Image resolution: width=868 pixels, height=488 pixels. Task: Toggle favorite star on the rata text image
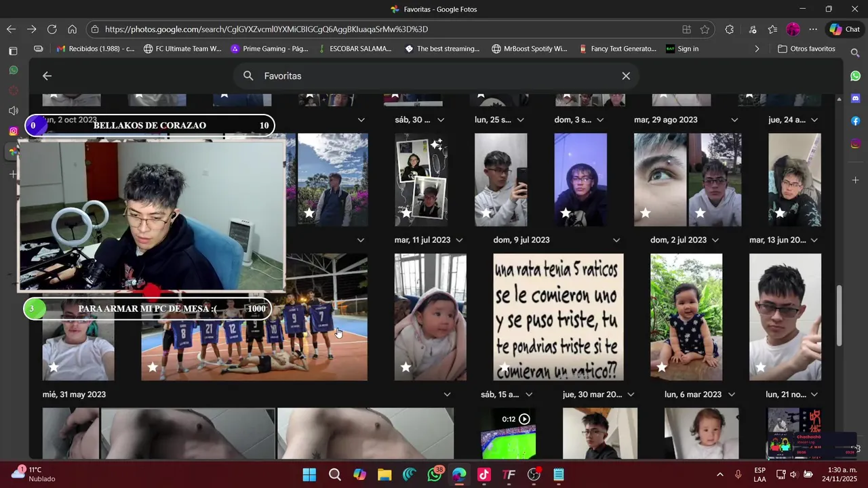coord(505,367)
